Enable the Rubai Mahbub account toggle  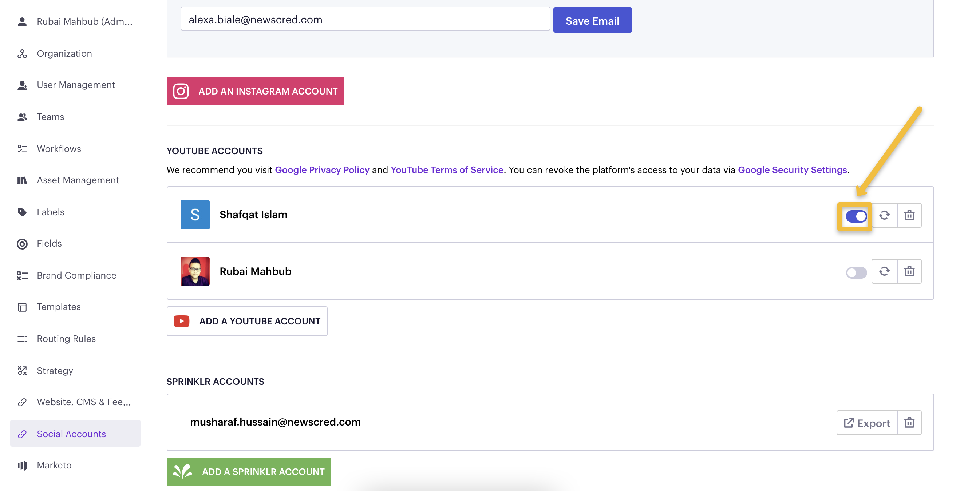pos(856,272)
